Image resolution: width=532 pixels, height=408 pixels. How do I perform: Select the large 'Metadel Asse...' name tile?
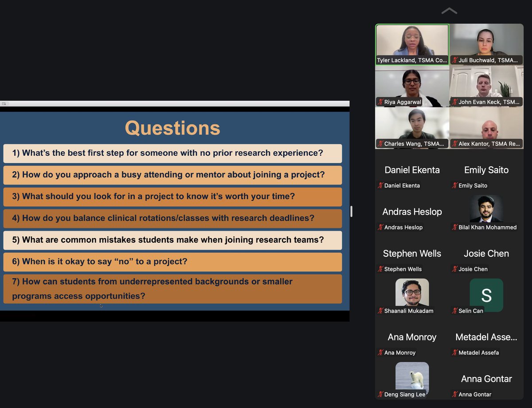tap(486, 337)
